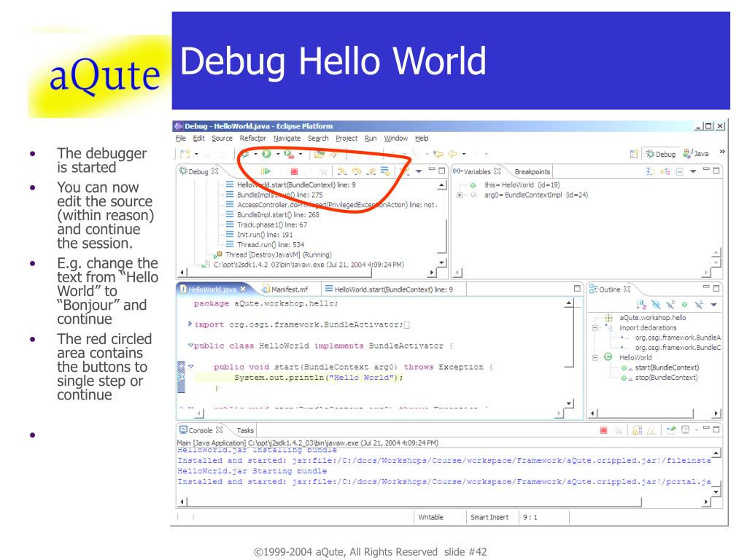Viewport: 747px width, 560px height.
Task: Open the Run menu
Action: point(371,139)
